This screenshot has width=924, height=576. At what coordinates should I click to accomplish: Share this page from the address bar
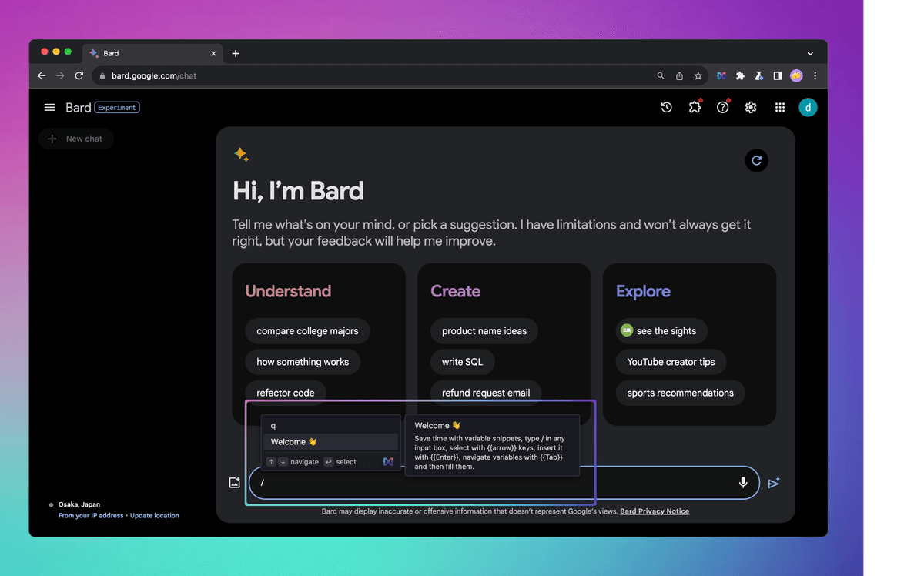[679, 76]
